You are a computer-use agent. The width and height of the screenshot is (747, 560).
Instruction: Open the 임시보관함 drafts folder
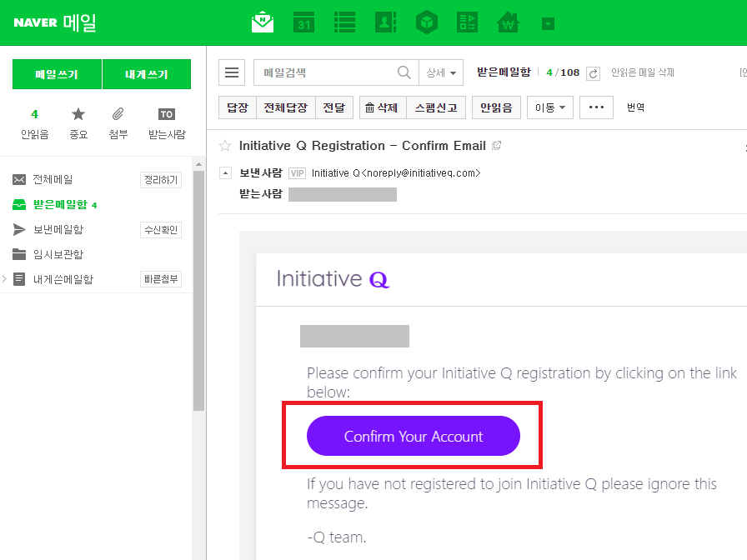(58, 254)
